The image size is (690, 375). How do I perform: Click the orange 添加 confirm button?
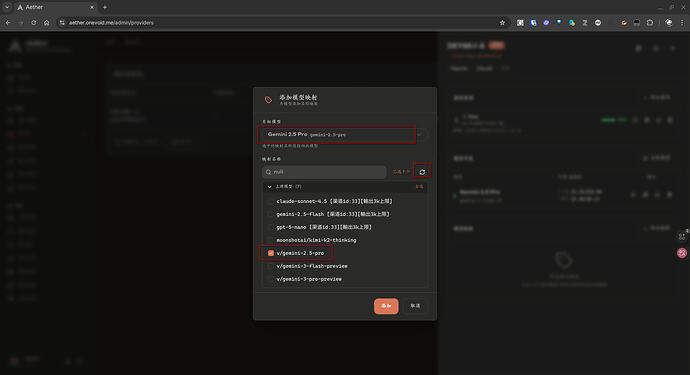pyautogui.click(x=386, y=306)
